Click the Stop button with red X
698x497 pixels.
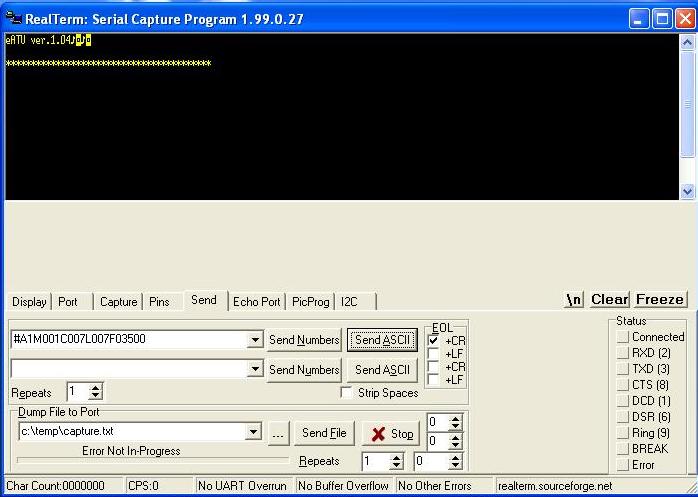point(390,433)
